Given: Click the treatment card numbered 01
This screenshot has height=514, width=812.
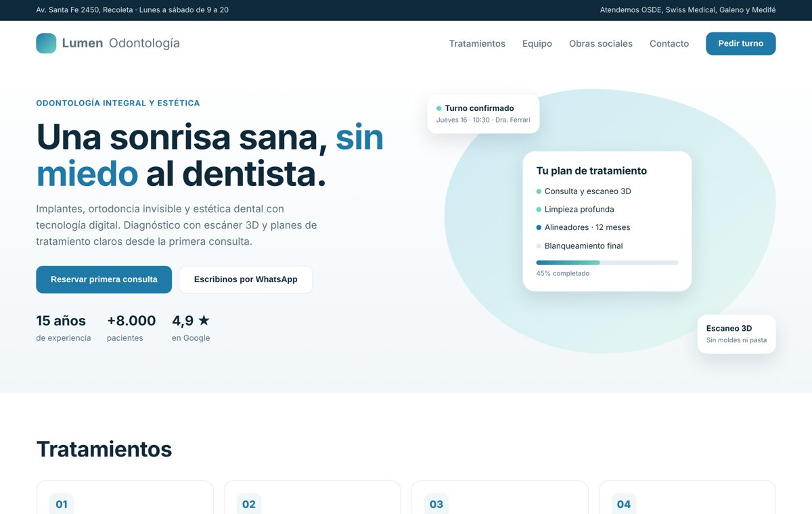Looking at the screenshot, I should coord(125,498).
